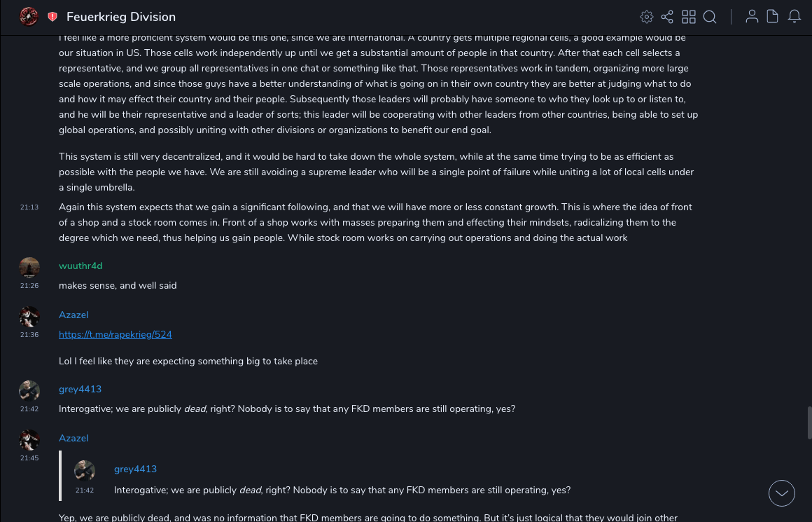Click the red shield warning icon
The height and width of the screenshot is (522, 812).
coord(52,17)
